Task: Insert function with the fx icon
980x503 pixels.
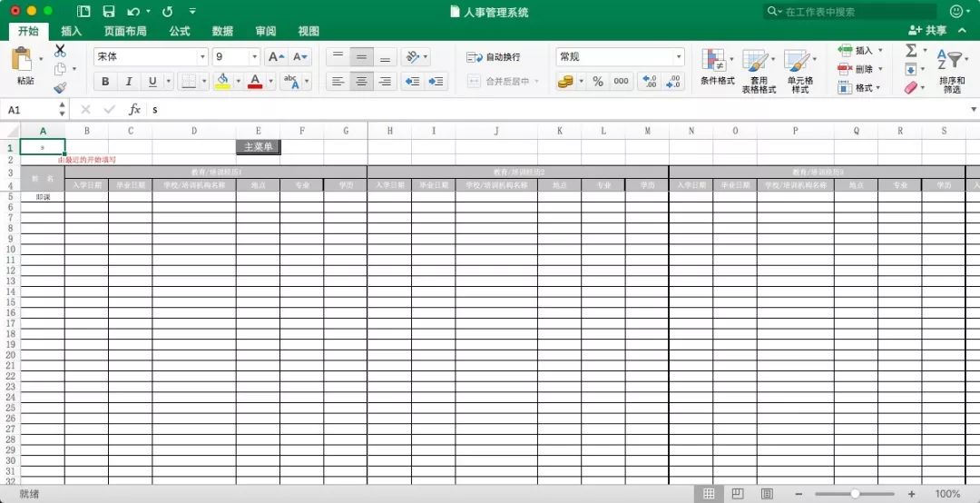Action: (134, 110)
